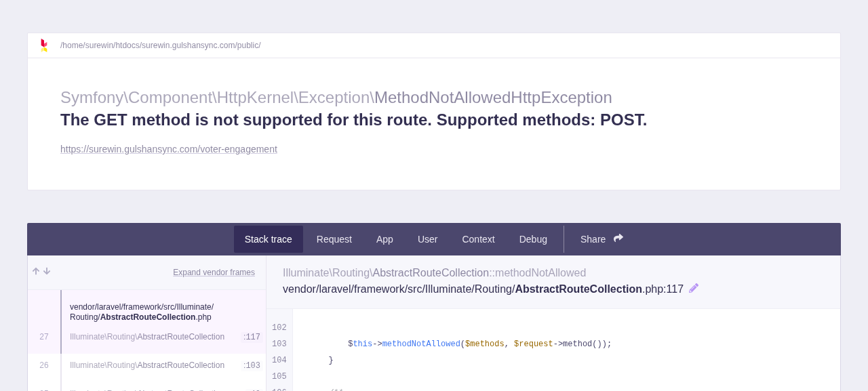This screenshot has height=391, width=868.
Task: Click line number 104 in the gutter
Action: 279,361
